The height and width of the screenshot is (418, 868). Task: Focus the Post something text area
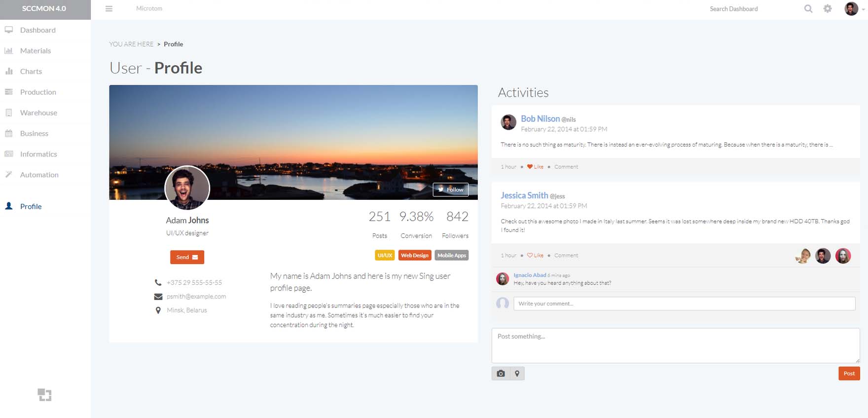(676, 345)
